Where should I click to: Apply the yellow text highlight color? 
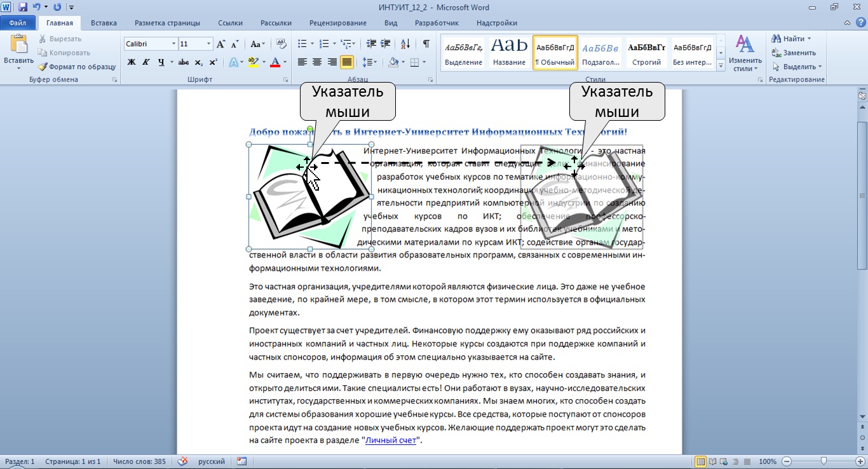click(x=254, y=62)
